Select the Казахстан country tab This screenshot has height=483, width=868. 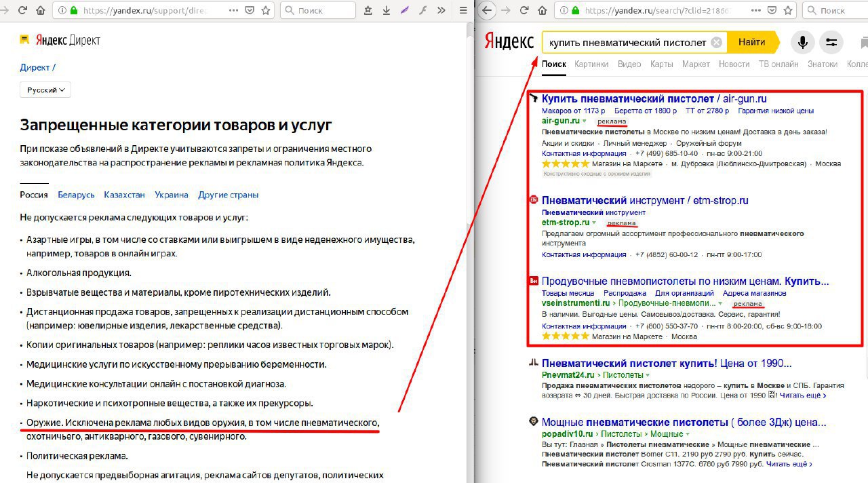(124, 195)
